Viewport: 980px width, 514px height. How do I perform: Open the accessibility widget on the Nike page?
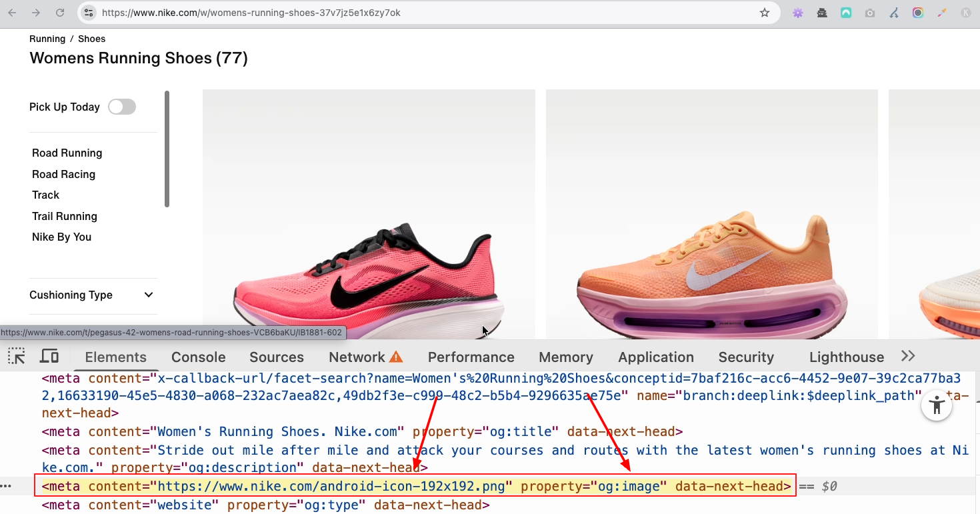tap(937, 405)
